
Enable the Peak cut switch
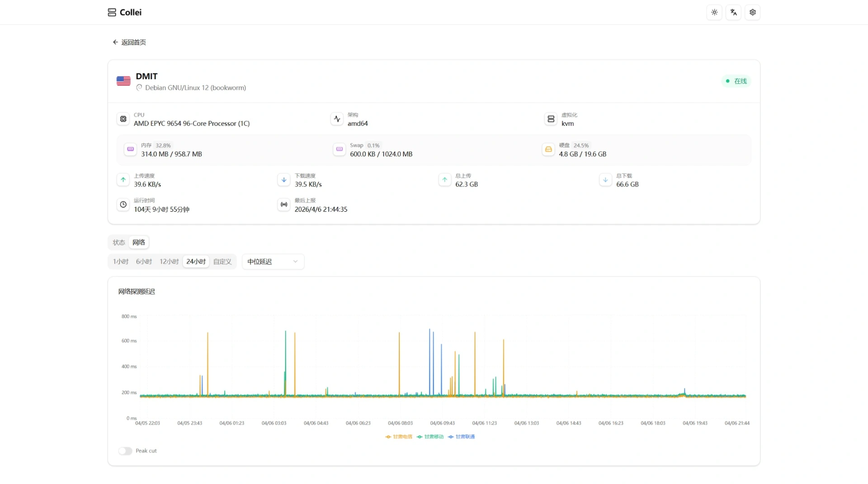click(125, 451)
